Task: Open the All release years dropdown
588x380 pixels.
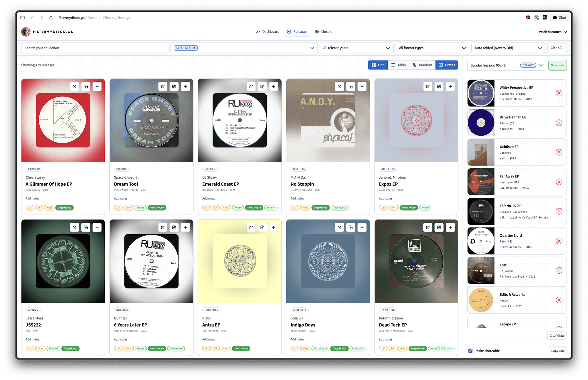Action: click(357, 48)
